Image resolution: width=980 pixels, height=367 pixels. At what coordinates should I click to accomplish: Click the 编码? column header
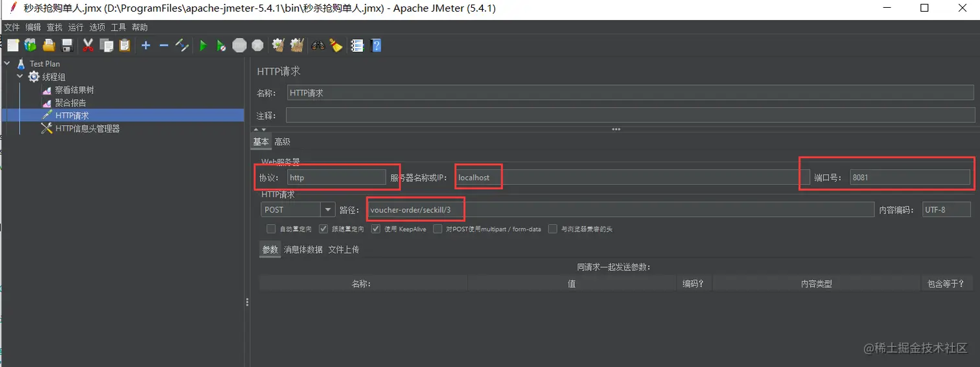tap(694, 283)
